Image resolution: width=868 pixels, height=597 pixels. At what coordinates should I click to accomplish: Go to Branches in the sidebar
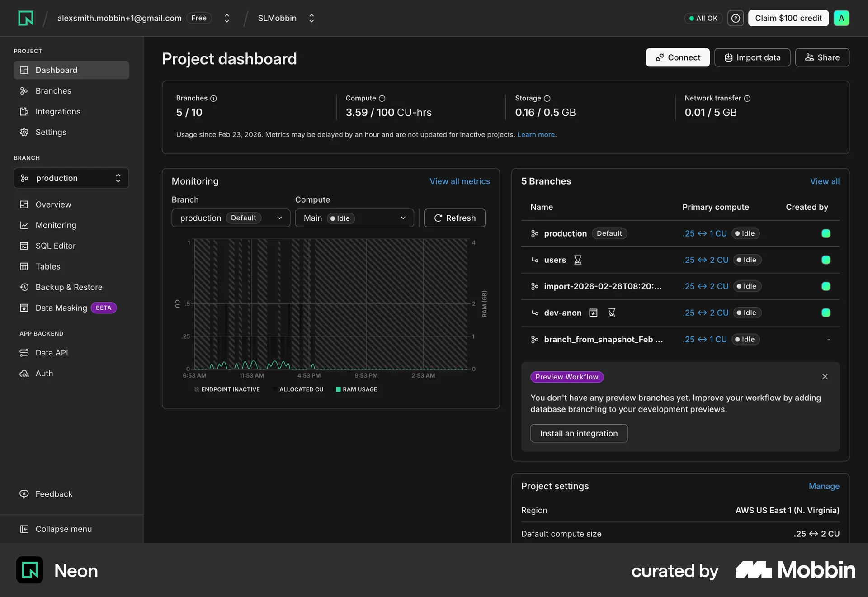click(x=71, y=91)
